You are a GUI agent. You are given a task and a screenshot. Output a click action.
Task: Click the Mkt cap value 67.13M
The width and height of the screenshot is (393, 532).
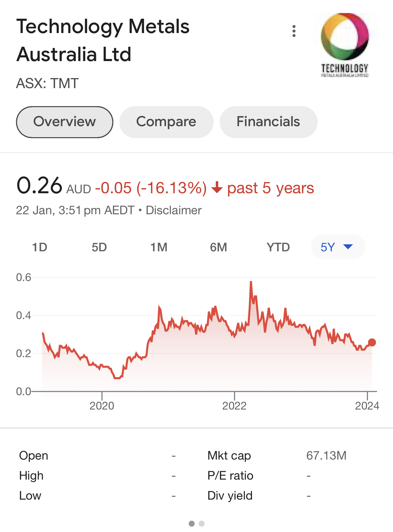pos(326,456)
